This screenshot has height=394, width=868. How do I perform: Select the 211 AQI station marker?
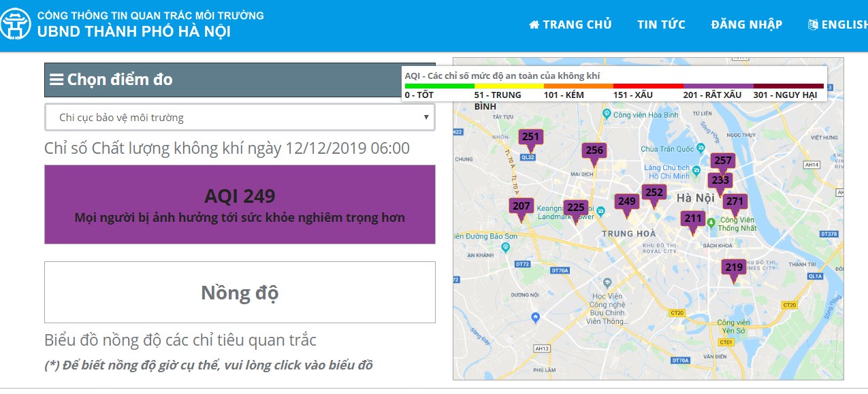692,219
